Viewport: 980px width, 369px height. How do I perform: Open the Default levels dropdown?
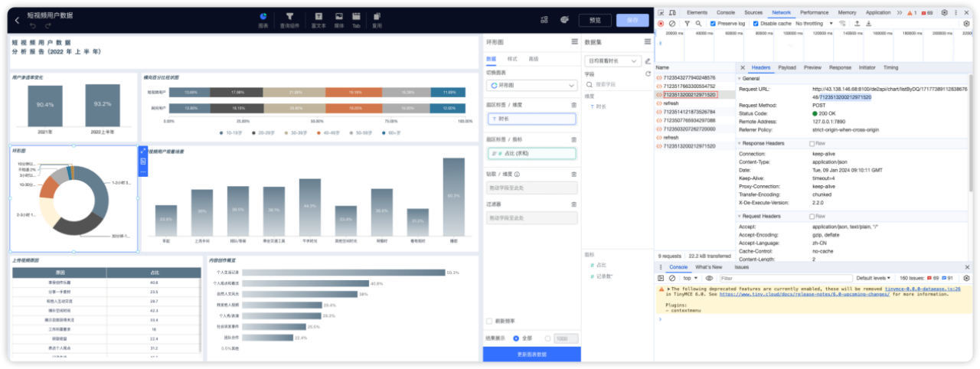874,278
